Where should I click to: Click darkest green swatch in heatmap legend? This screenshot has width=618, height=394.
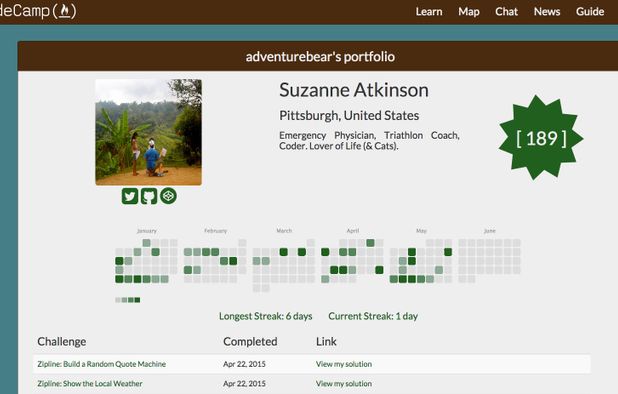[137, 300]
